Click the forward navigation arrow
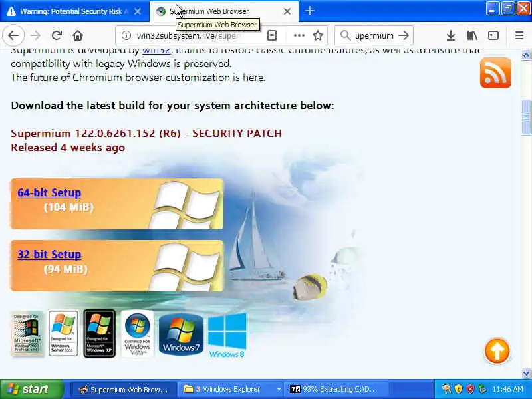532x399 pixels. pos(35,35)
